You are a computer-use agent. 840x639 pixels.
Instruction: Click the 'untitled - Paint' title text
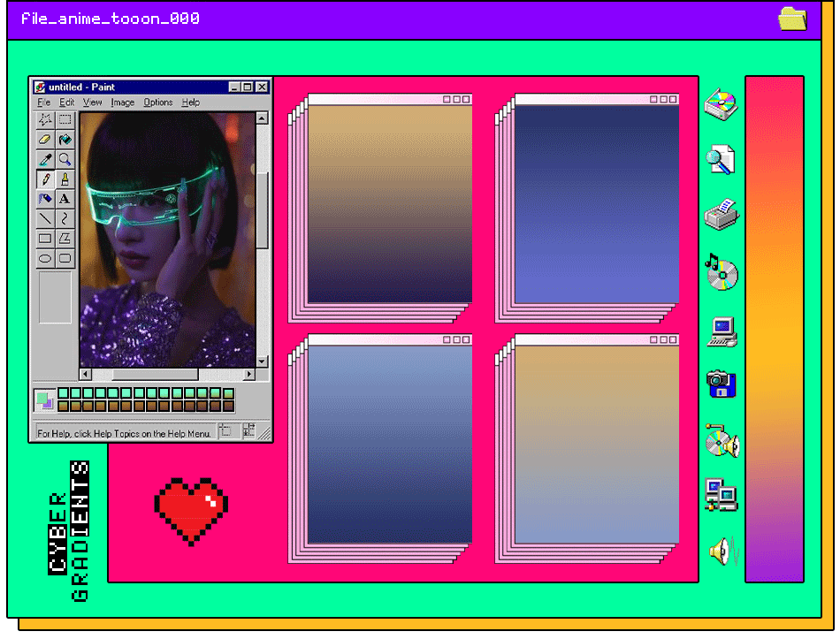[x=81, y=87]
